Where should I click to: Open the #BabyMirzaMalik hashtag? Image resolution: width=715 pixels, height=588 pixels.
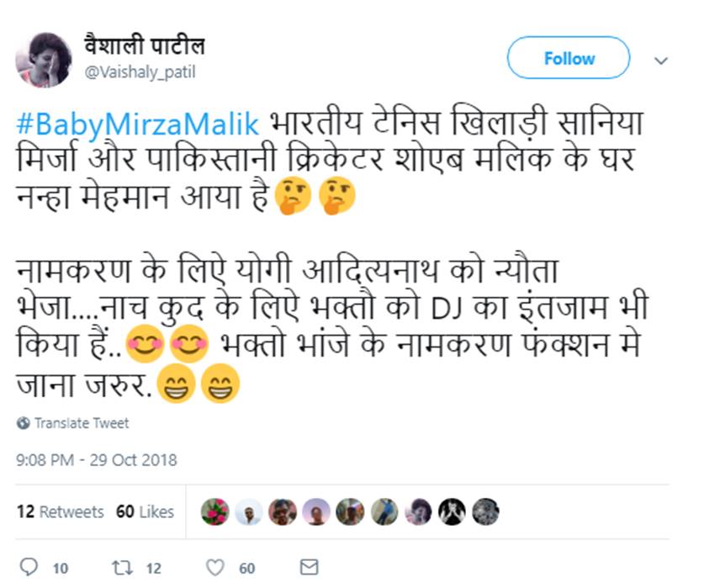[x=138, y=124]
